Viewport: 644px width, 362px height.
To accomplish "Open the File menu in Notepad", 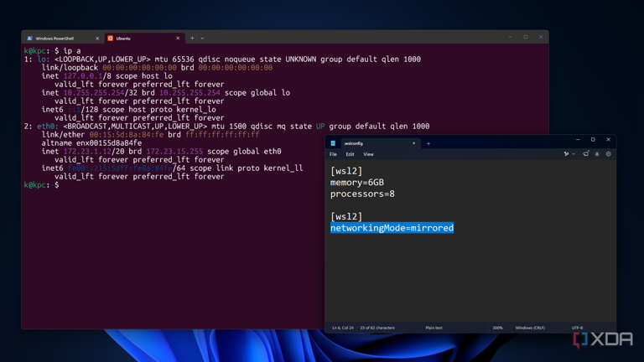I will 333,154.
